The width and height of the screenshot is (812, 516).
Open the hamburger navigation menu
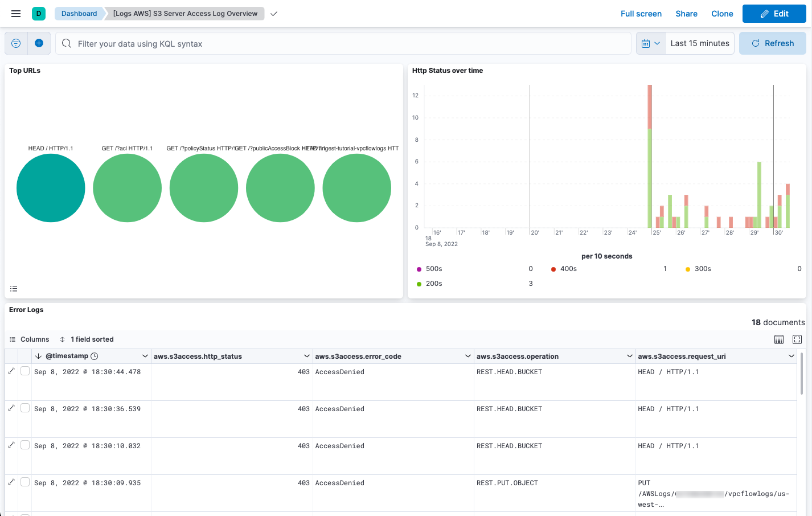pyautogui.click(x=15, y=13)
